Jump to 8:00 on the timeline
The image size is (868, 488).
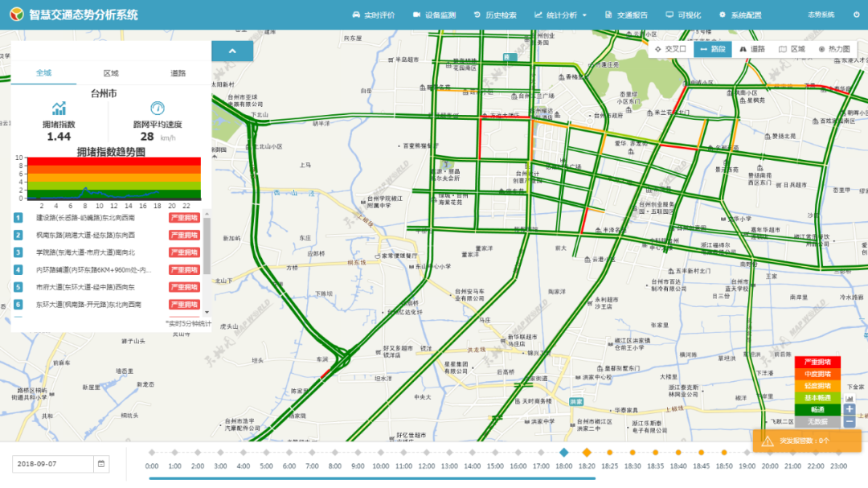click(335, 453)
